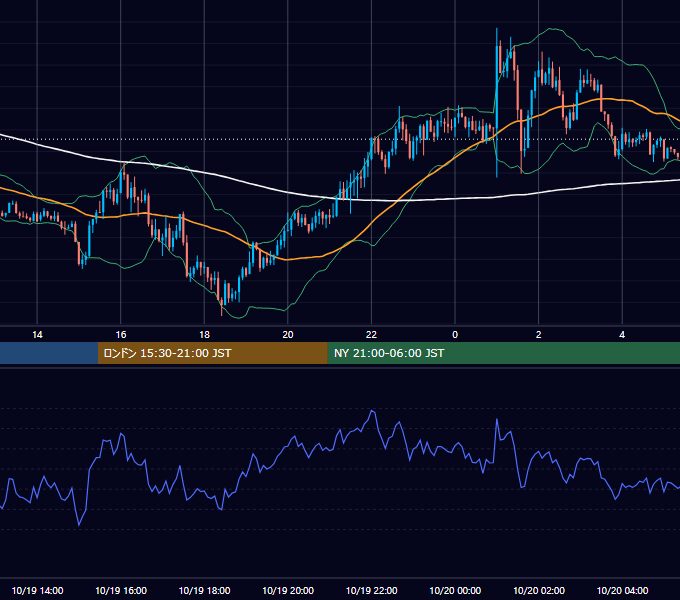
Task: Click the 10/19 20:00 date label
Action: (x=288, y=590)
